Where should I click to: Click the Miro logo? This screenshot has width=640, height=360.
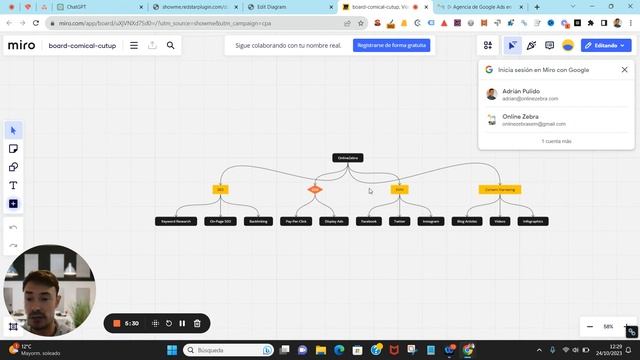coord(22,45)
